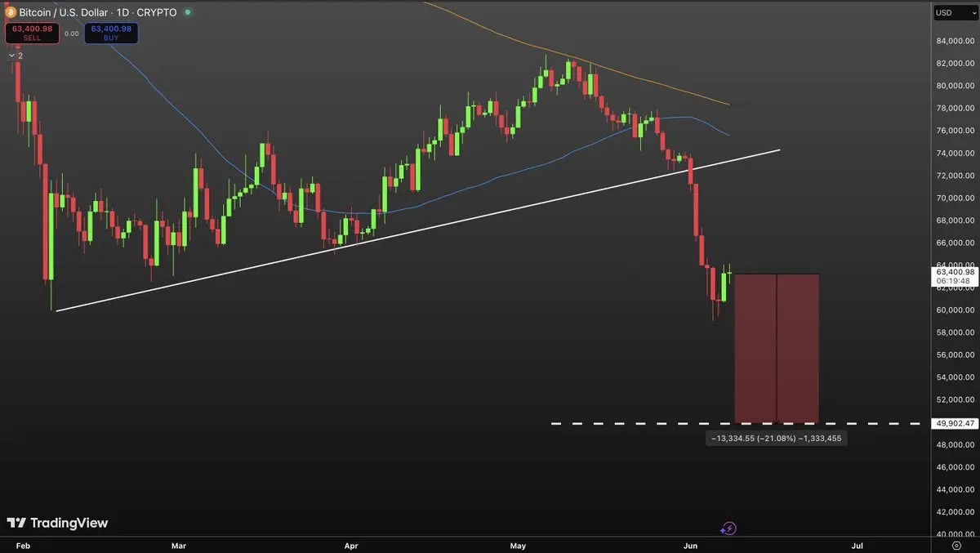Select the white ascending trendline
980x553 pixels.
[416, 230]
